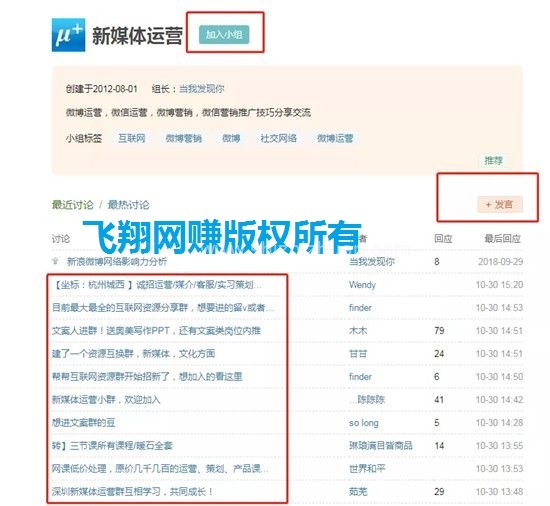Screen dimensions: 550x506
Task: Open author ...陈陈陈 profile
Action: (x=367, y=400)
